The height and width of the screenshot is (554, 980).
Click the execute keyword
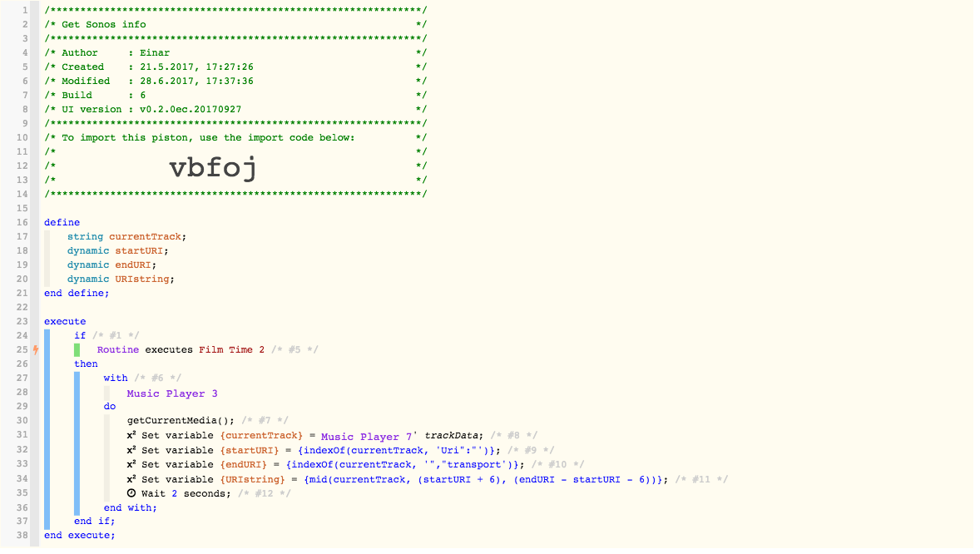pos(65,321)
